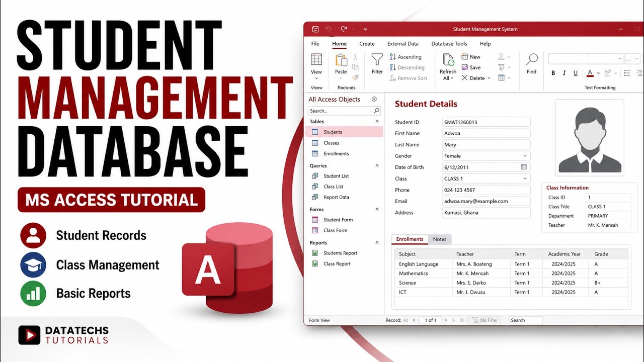Toggle the No Filter indicator in status bar
Screen dimensions: 644x362
click(x=485, y=320)
